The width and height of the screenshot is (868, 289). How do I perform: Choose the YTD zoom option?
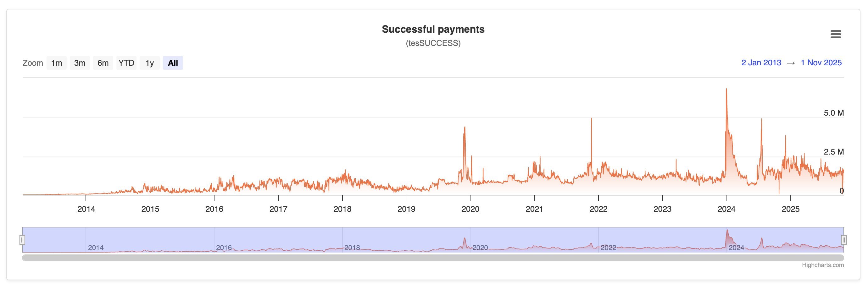(x=126, y=63)
